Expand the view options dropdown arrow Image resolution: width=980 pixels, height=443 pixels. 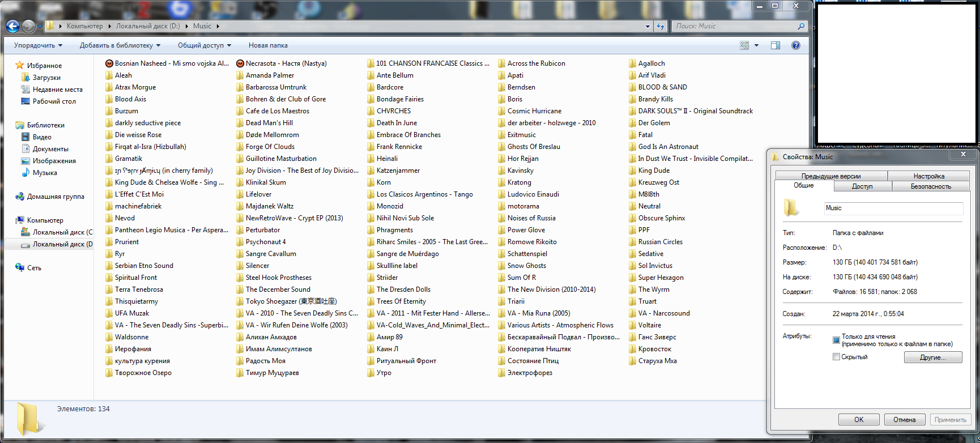tap(756, 45)
